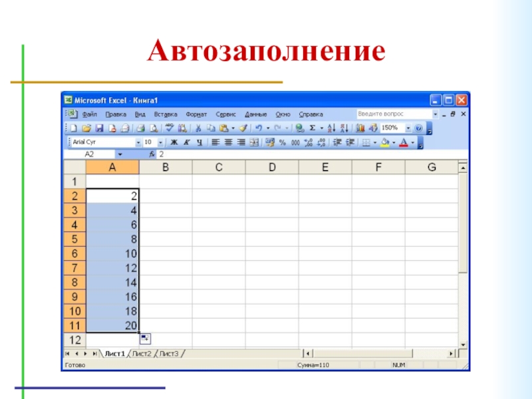Open the 150% zoom dropdown

pos(408,128)
